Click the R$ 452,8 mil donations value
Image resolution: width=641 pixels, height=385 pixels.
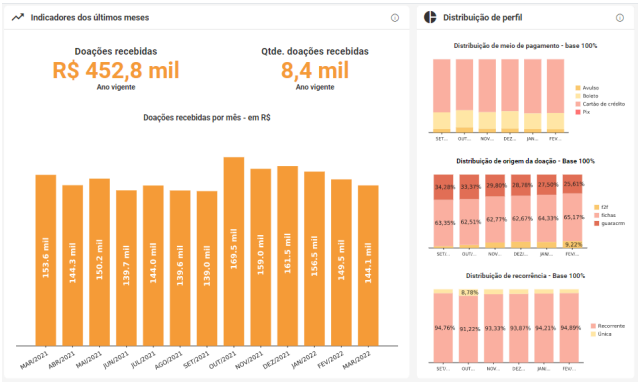(x=116, y=70)
